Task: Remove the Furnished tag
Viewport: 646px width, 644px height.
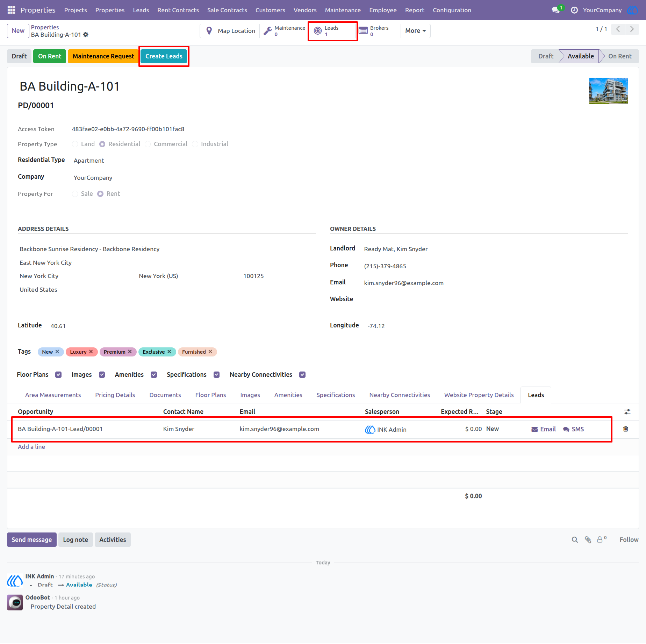Action: 210,352
